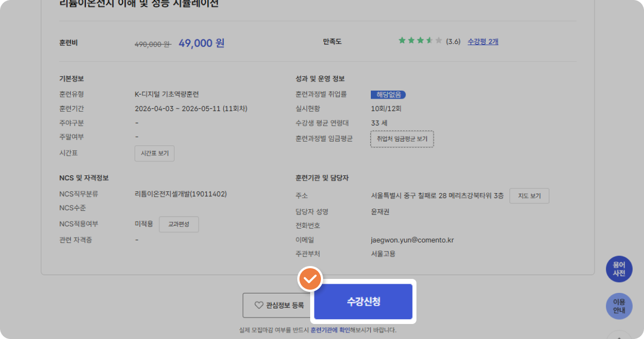Open the 수강평 2개 reviews link

[x=482, y=41]
